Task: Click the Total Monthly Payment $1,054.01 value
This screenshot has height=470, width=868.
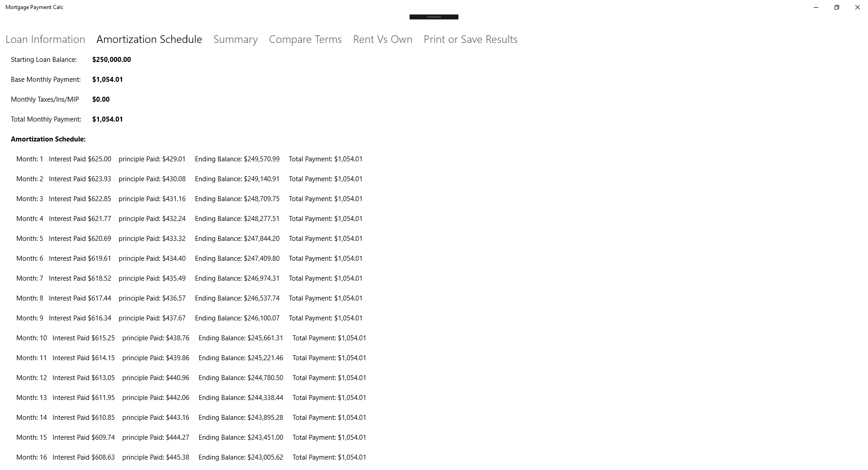Action: pos(108,119)
